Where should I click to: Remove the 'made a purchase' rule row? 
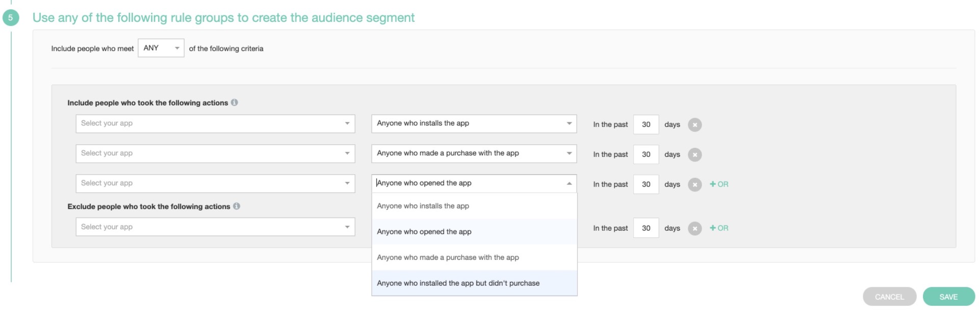pyautogui.click(x=694, y=155)
